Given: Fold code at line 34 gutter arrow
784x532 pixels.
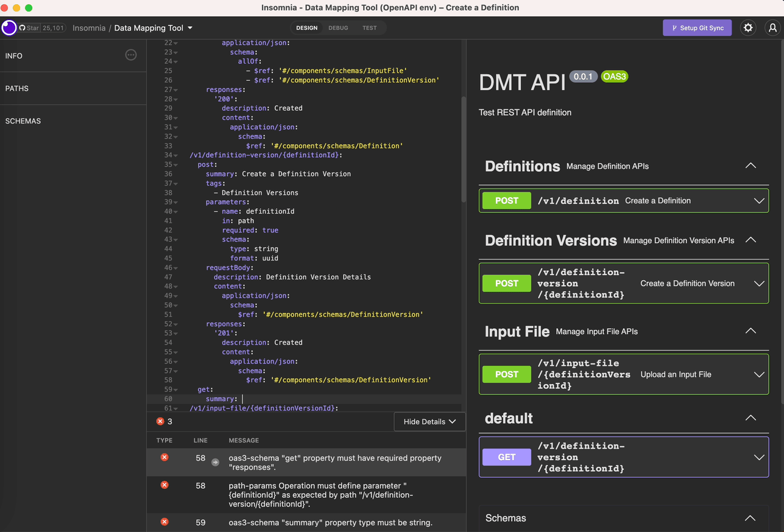Looking at the screenshot, I should [x=176, y=155].
